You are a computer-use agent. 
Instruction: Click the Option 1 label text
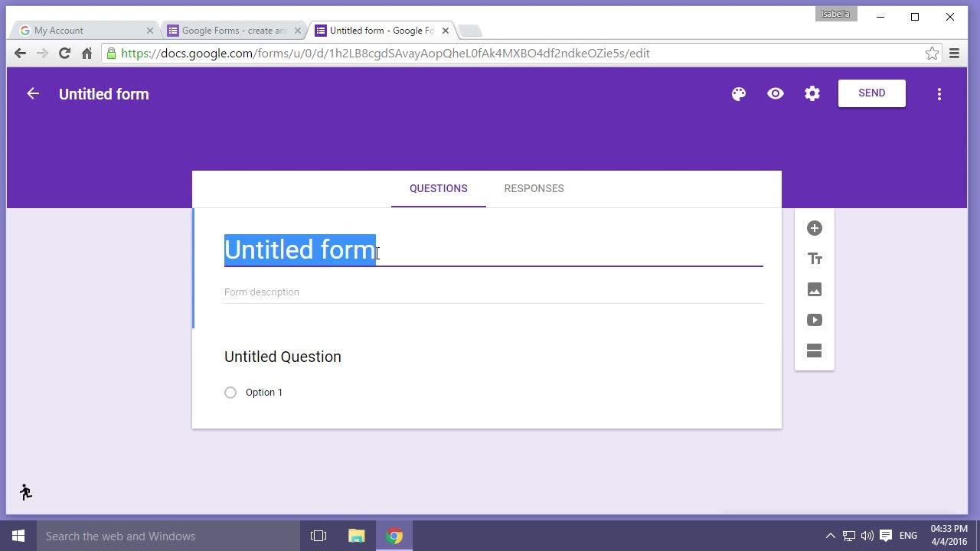tap(264, 393)
